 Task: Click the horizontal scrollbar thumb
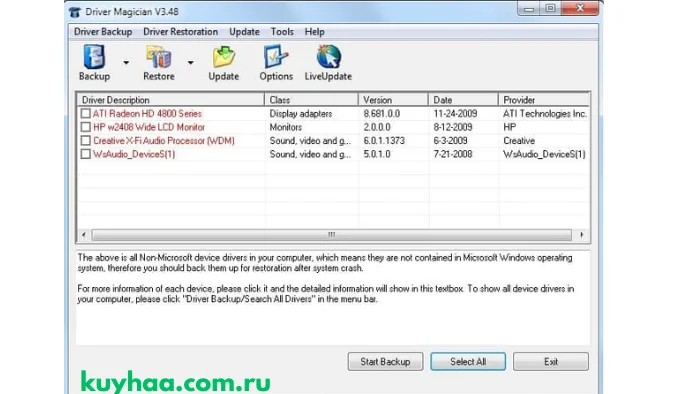(x=331, y=235)
